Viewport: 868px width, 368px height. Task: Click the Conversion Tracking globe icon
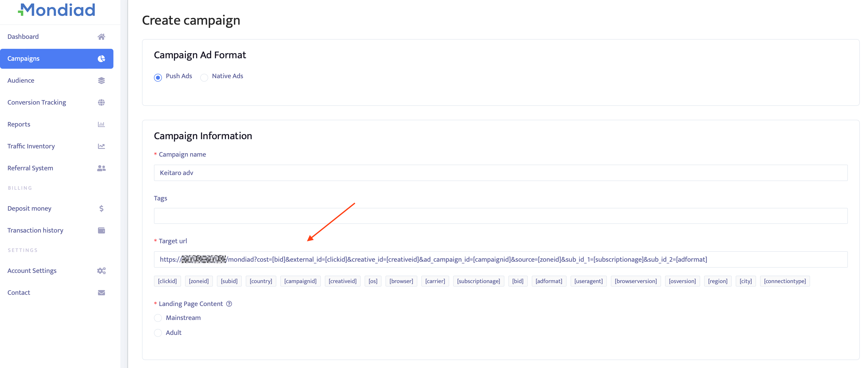coord(101,103)
